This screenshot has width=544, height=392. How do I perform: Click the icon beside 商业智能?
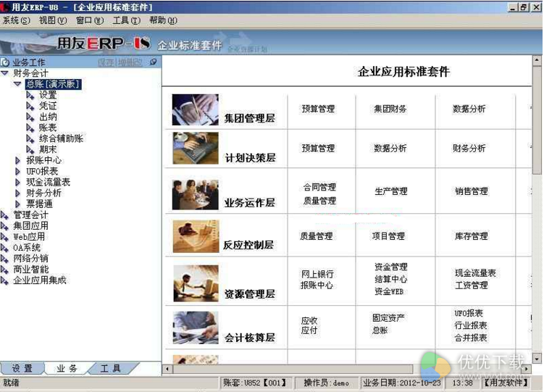click(x=4, y=270)
